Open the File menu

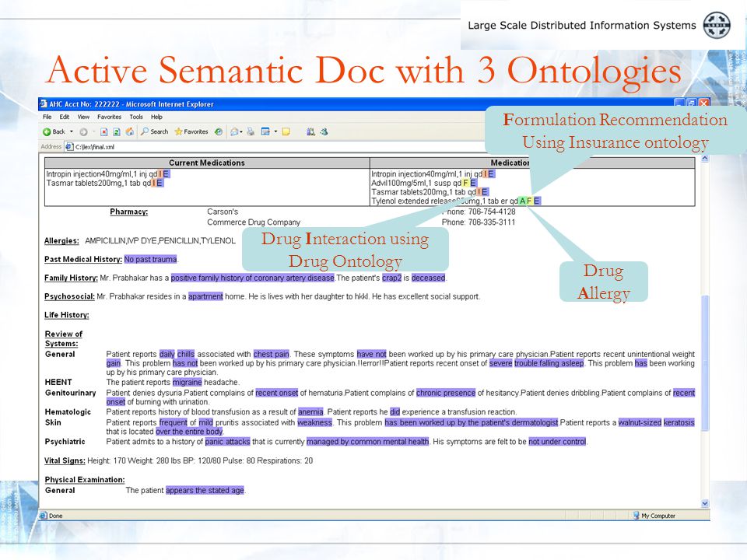[x=47, y=117]
